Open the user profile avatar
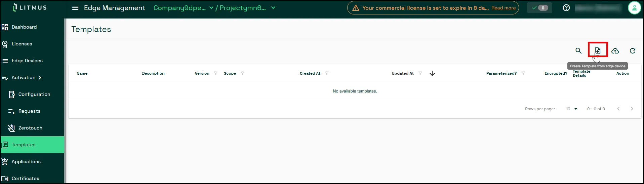 635,8
